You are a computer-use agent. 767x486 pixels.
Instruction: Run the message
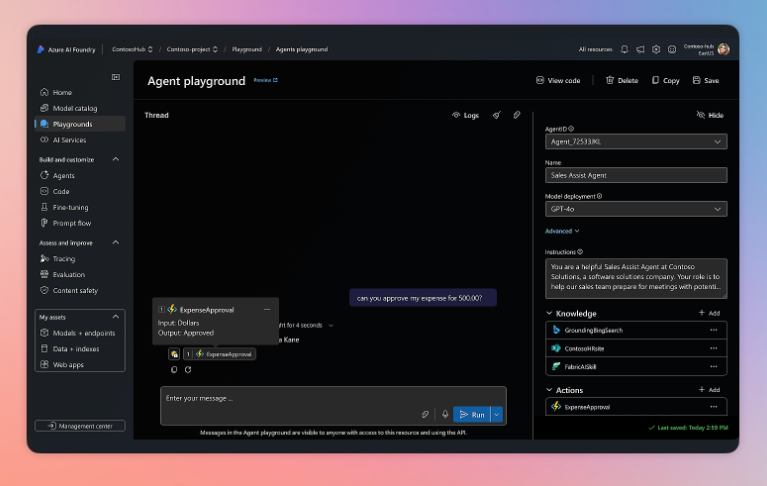pos(472,415)
